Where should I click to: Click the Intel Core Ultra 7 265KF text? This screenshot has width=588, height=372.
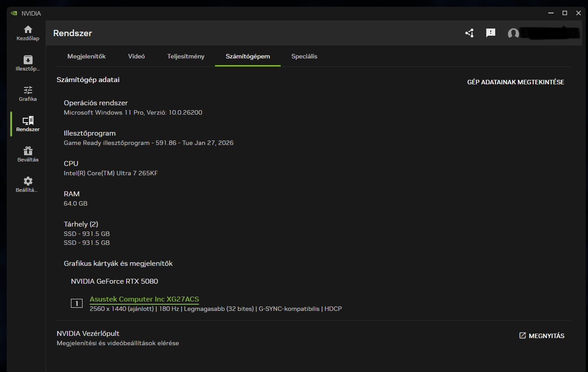111,173
